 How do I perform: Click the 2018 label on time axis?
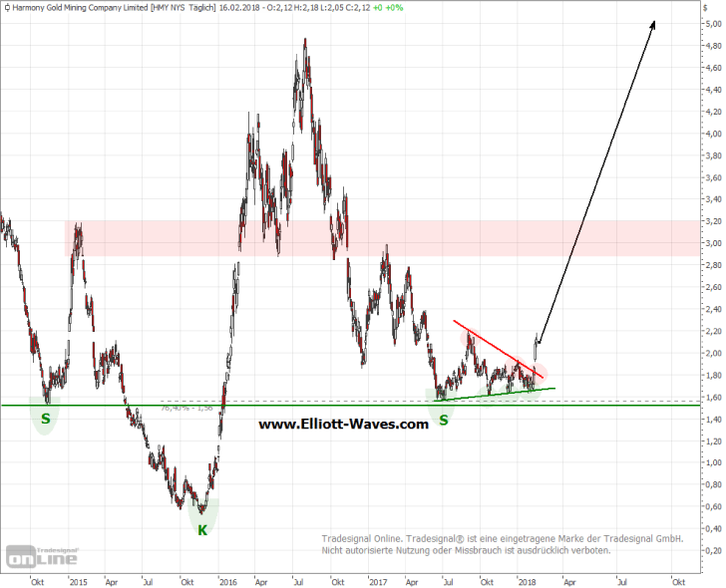[x=526, y=581]
